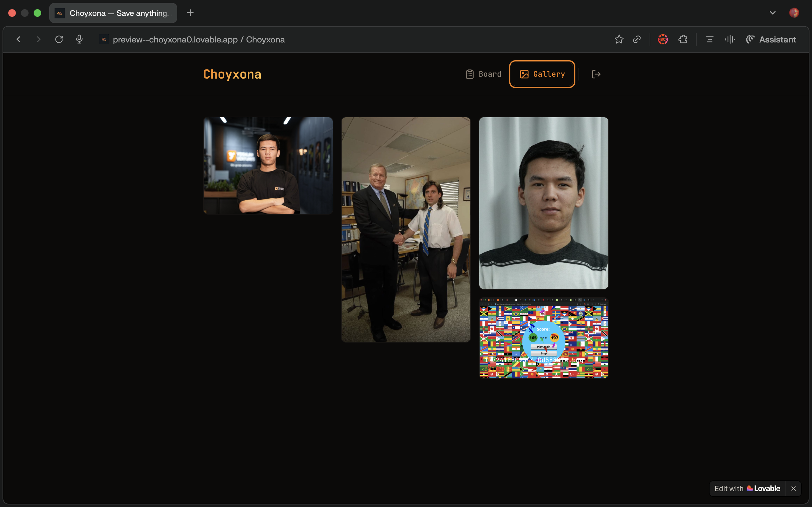Switch to the Board view
The image size is (812, 507).
coord(483,74)
